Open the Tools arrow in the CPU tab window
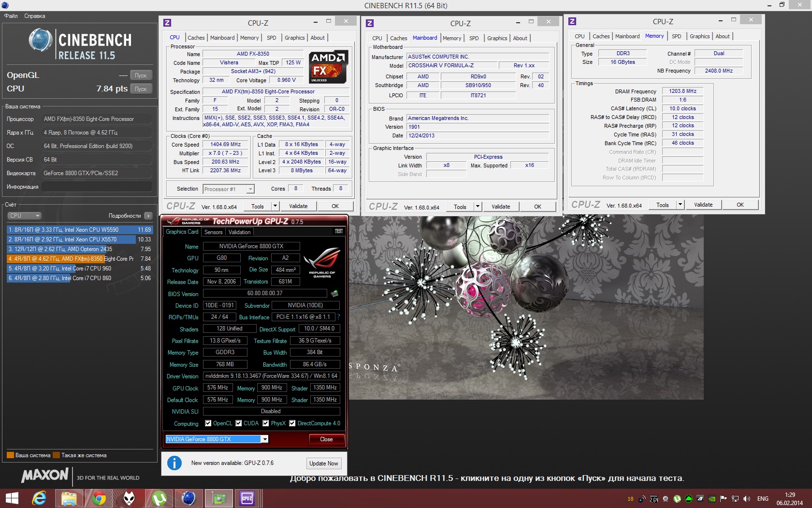The image size is (812, 508). click(x=275, y=206)
